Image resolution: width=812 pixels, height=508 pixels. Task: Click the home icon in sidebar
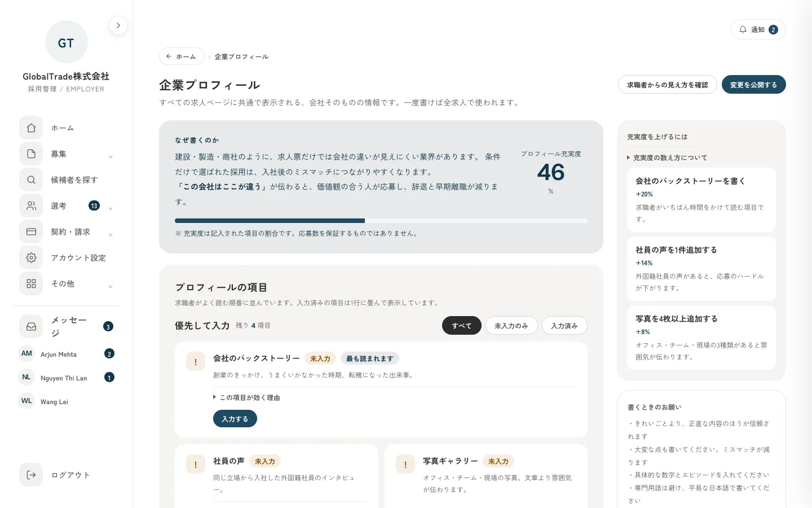point(31,128)
